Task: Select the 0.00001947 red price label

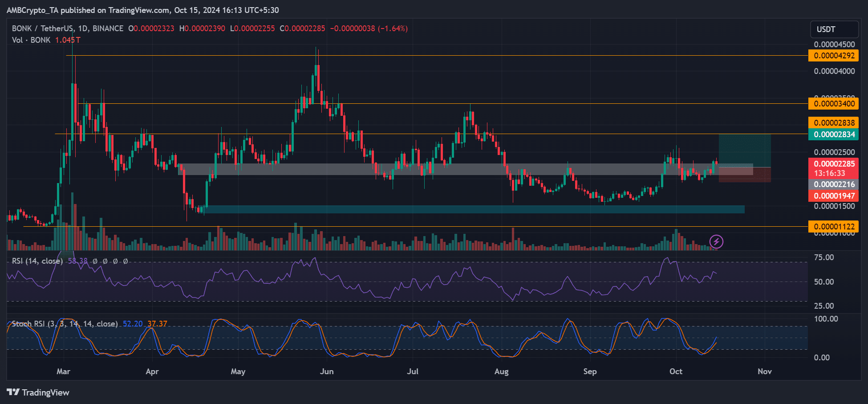Action: click(x=833, y=196)
